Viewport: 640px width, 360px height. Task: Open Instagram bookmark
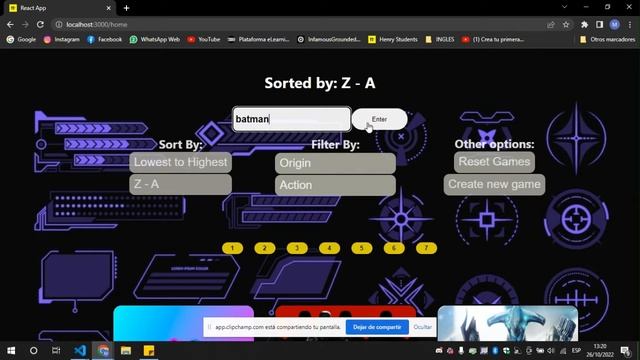[x=62, y=40]
